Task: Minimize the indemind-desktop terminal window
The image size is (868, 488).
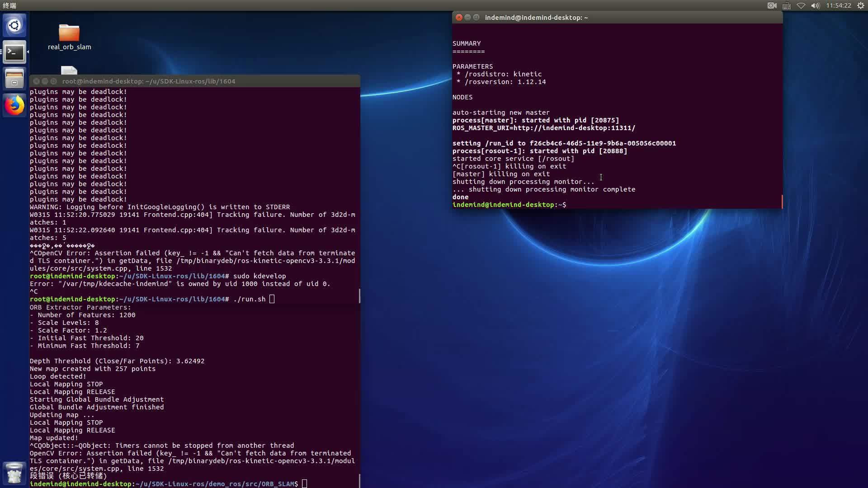Action: click(467, 17)
